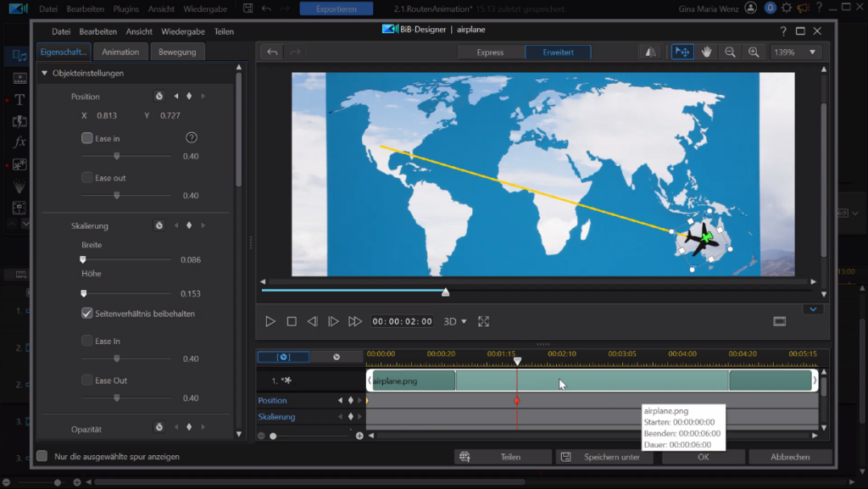The image size is (868, 489).
Task: Check Nur die ausgewählte Spur anzeigen
Action: [x=42, y=457]
